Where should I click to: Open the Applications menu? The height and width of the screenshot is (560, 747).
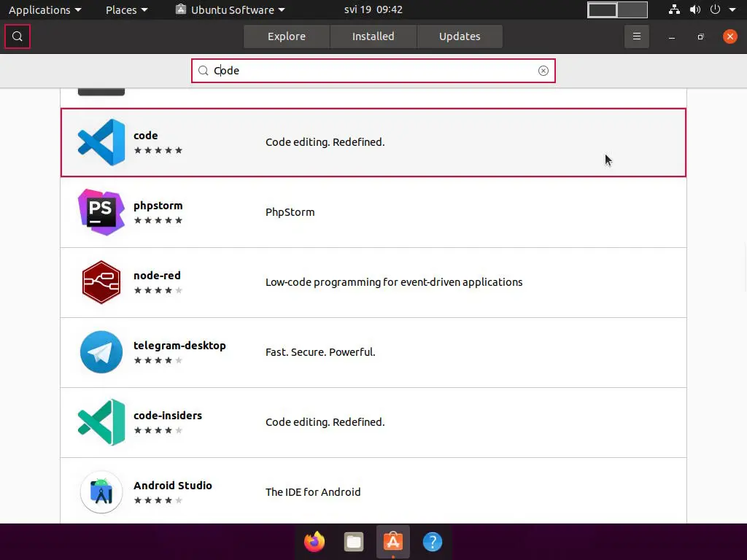(x=44, y=10)
